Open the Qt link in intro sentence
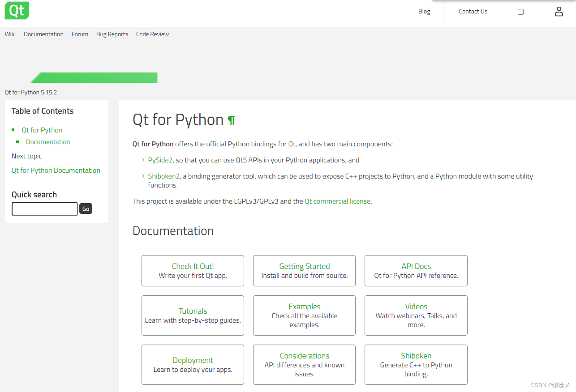Image resolution: width=576 pixels, height=392 pixels. click(292, 144)
